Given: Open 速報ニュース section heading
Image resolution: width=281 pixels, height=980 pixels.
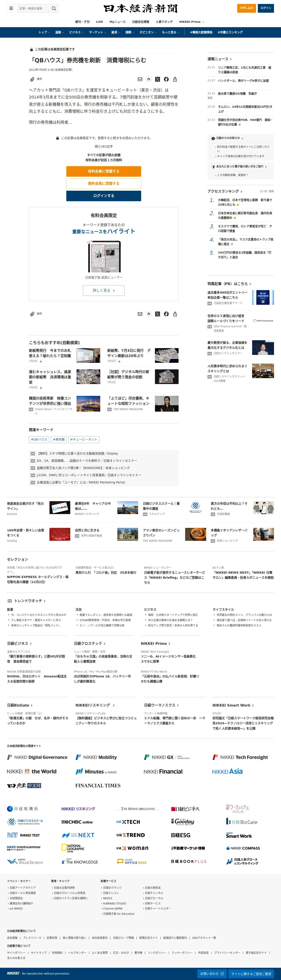Looking at the screenshot, I should pos(220,59).
